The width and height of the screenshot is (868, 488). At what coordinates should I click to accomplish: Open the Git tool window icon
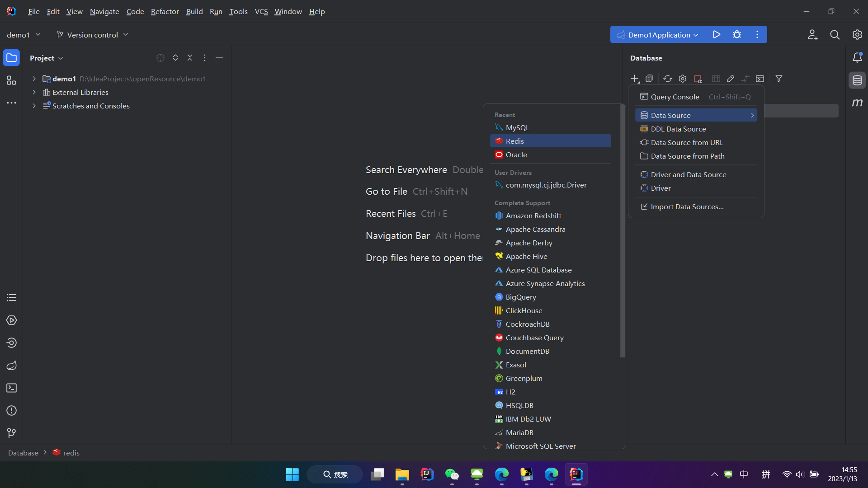[x=12, y=433]
